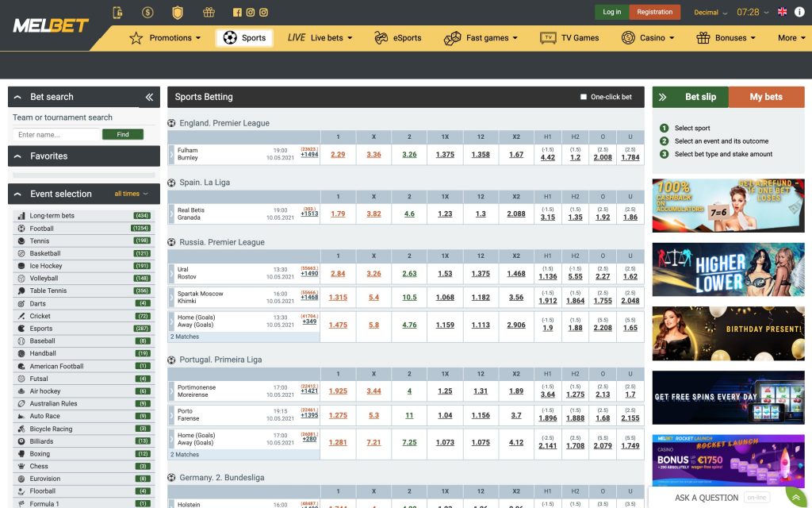
Task: Select the Table Tennis sport entry
Action: click(84, 291)
